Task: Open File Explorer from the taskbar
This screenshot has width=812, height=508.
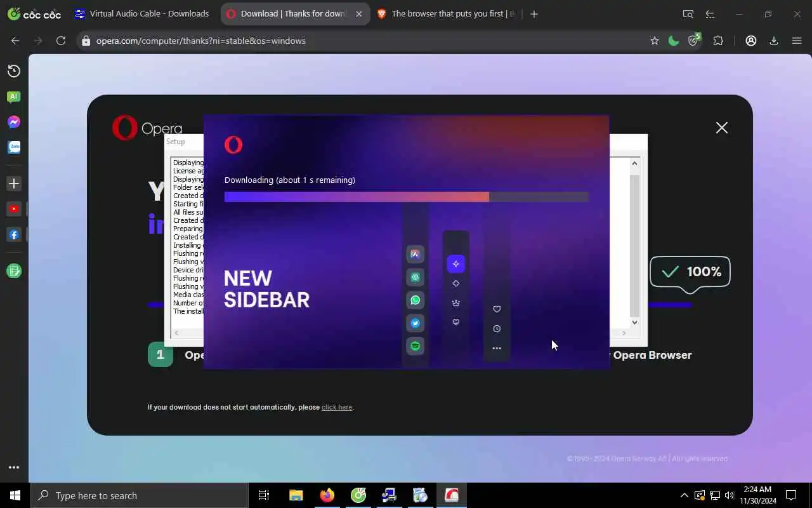Action: click(296, 495)
